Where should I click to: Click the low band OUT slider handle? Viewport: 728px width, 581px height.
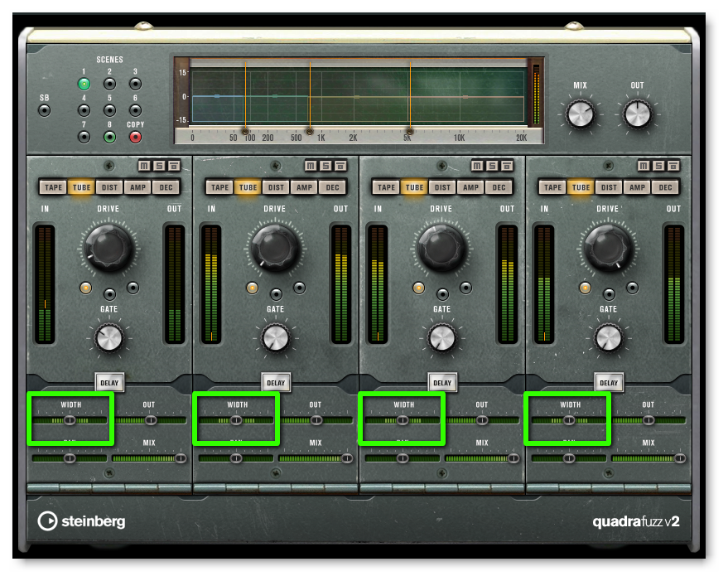151,421
